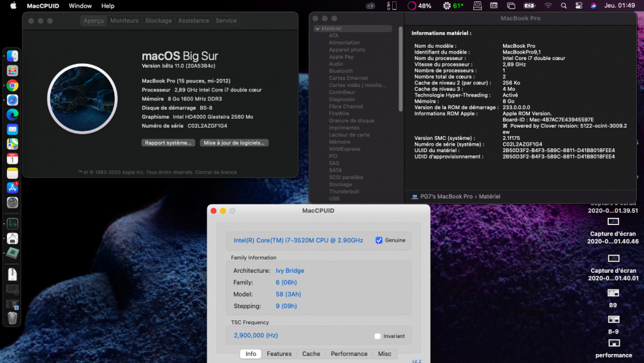Select the Service tab
The height and width of the screenshot is (363, 644).
point(226,21)
